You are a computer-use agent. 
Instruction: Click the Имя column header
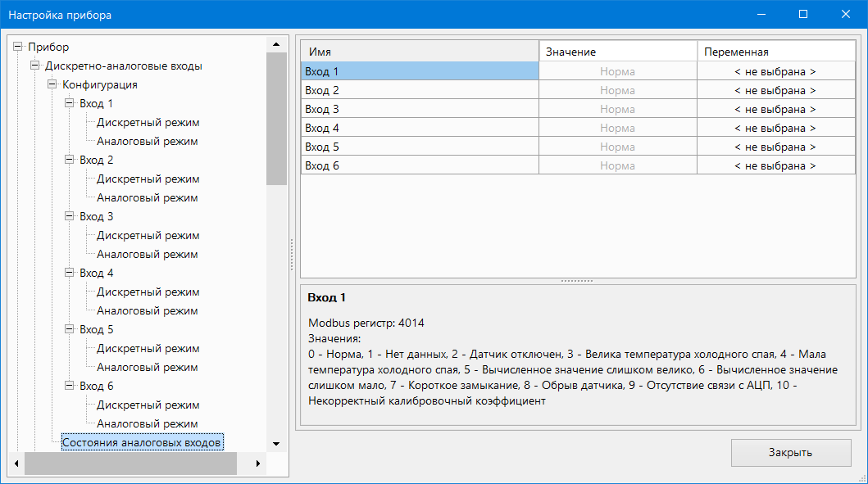pyautogui.click(x=419, y=52)
